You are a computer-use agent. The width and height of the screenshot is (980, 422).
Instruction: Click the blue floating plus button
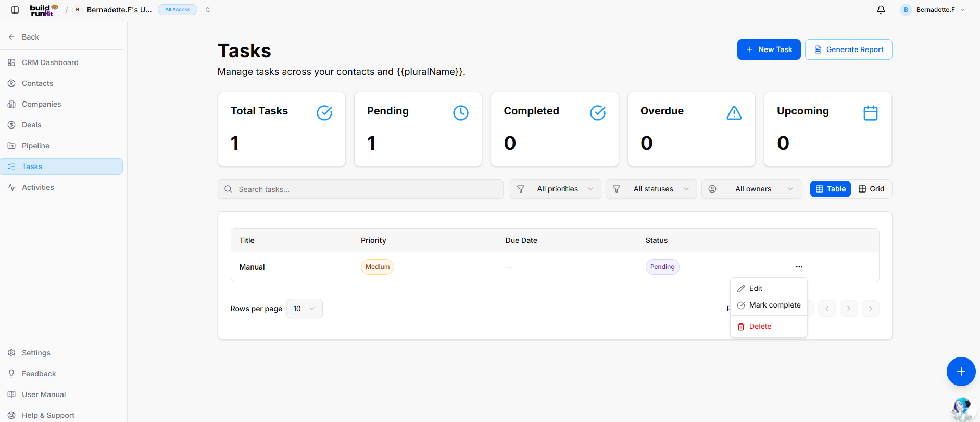coord(961,372)
